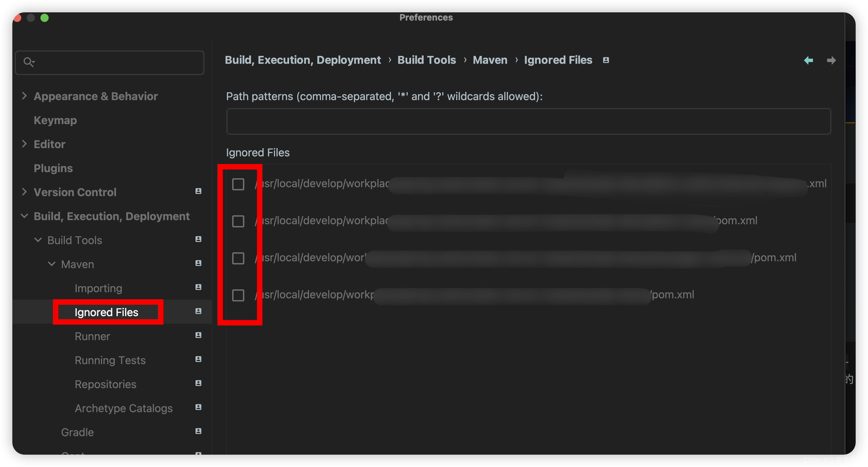Check the second ignored pom.xml checkbox
The width and height of the screenshot is (868, 467).
pos(238,221)
